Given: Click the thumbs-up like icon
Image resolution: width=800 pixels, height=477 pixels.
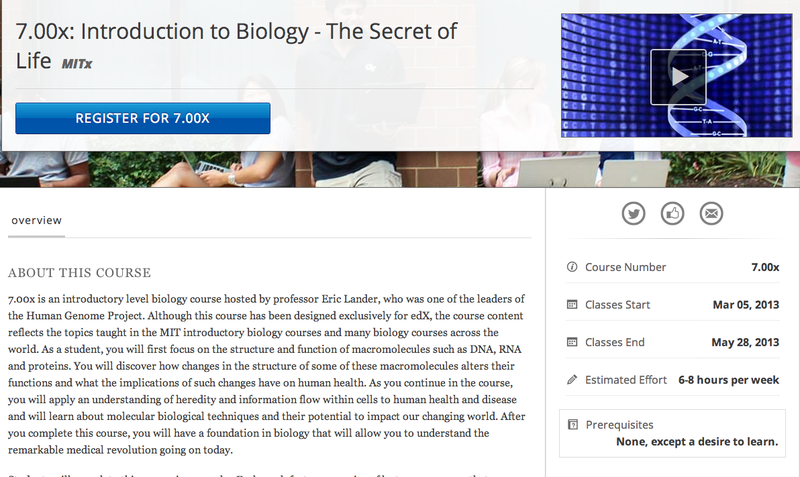Looking at the screenshot, I should 672,213.
